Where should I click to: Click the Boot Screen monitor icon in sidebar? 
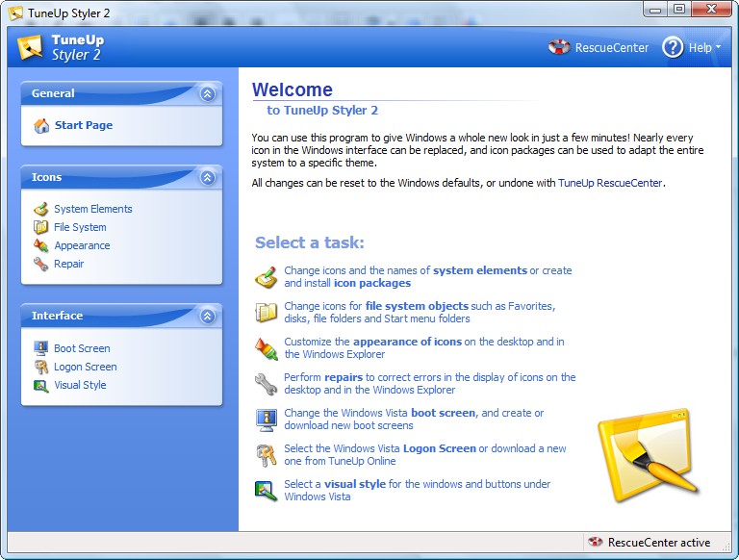click(x=40, y=348)
